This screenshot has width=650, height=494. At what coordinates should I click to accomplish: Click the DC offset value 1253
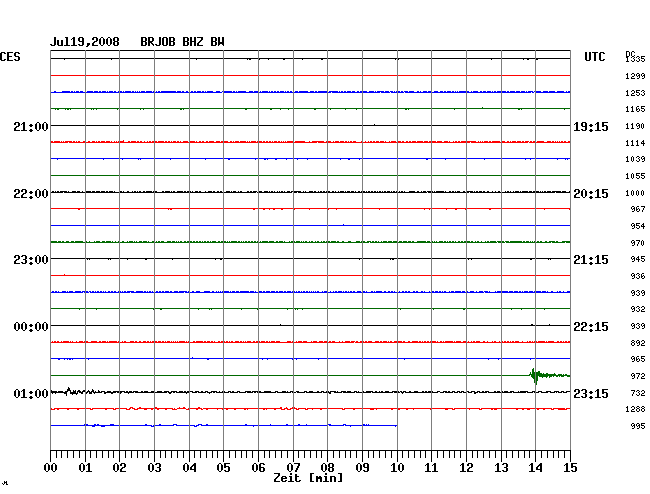click(635, 93)
